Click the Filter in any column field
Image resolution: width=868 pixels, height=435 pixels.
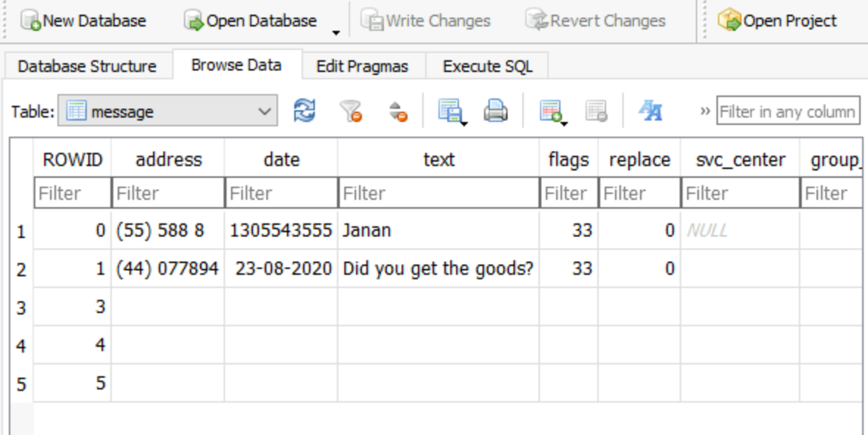789,112
